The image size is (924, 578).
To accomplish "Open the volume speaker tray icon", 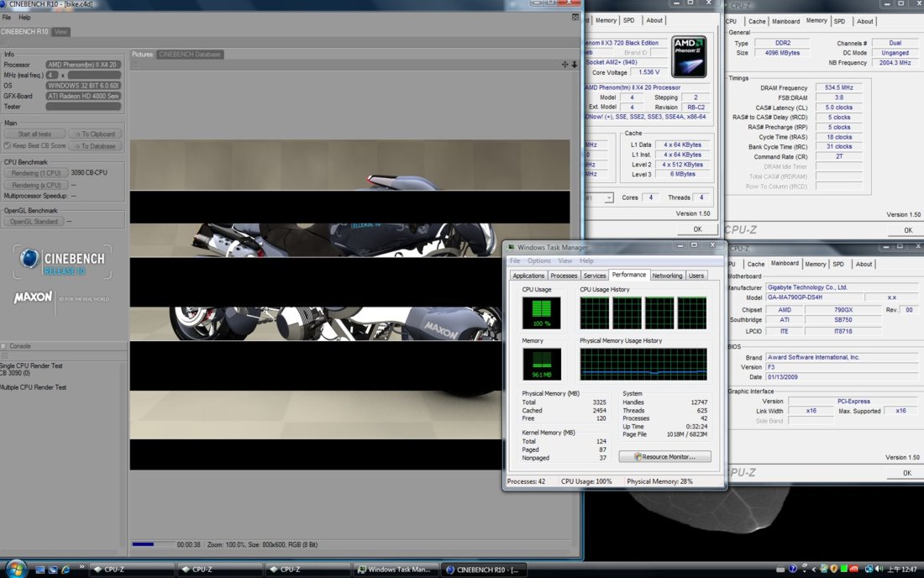I will pos(879,569).
